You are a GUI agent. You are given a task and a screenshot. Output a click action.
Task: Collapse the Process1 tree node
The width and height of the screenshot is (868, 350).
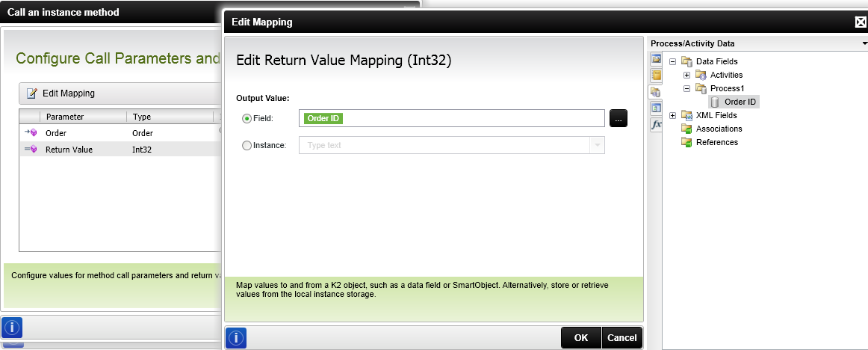[x=687, y=88]
